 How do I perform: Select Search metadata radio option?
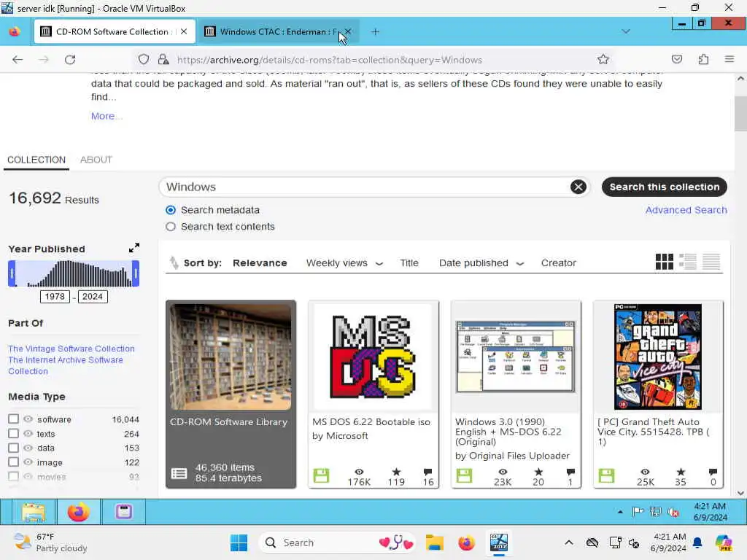(x=171, y=210)
